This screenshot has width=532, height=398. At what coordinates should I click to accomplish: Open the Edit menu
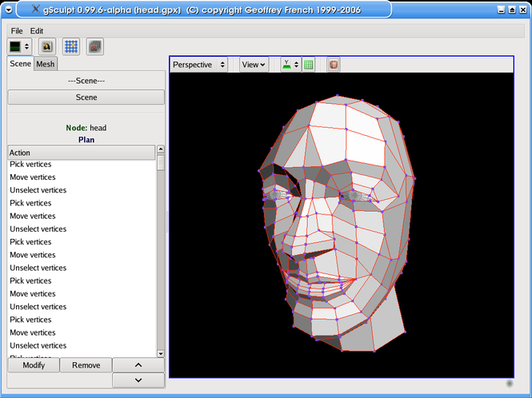point(37,31)
